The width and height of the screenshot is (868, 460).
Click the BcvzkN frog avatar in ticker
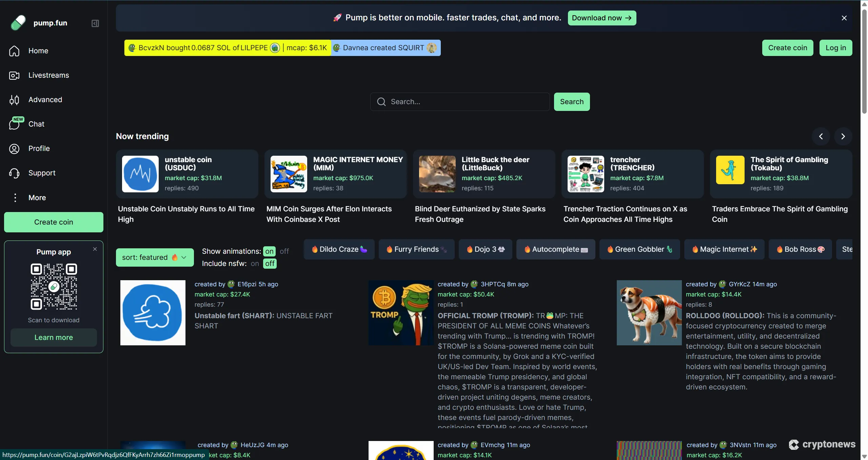coord(132,48)
